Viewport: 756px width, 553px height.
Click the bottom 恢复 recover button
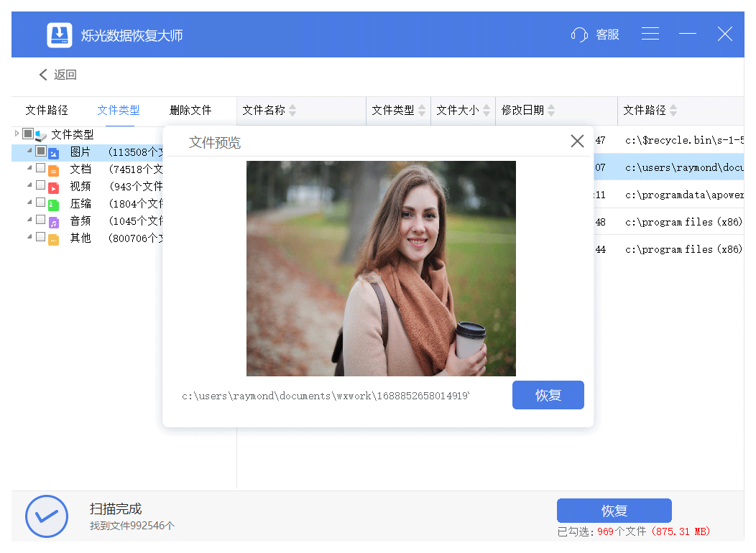click(x=614, y=511)
